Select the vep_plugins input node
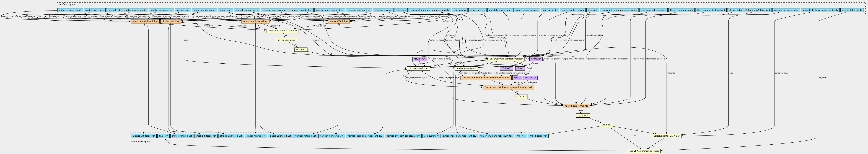Viewport: 868px width, 154px height. click(x=460, y=10)
